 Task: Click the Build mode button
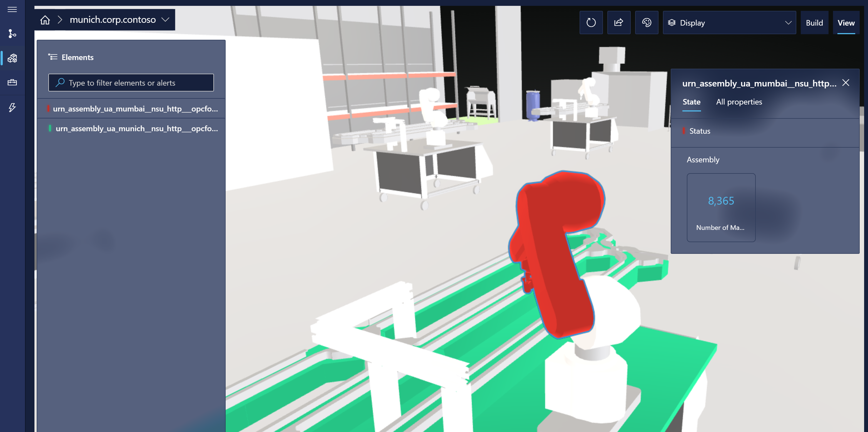(x=814, y=23)
